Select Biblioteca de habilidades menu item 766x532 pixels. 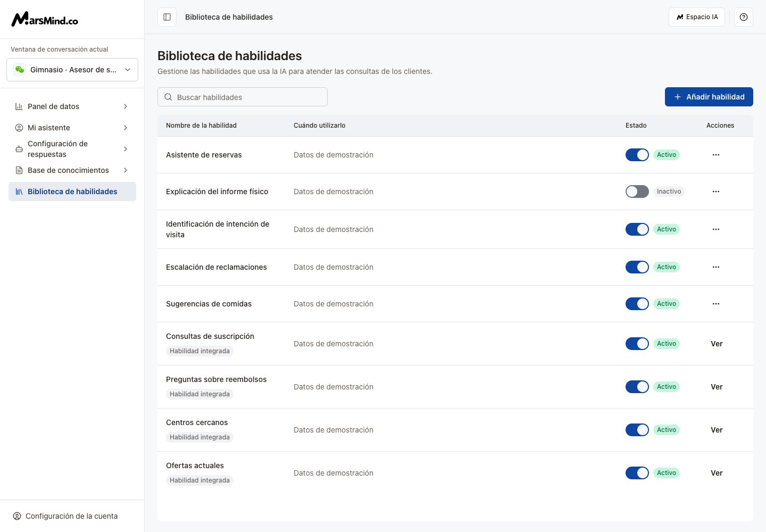pyautogui.click(x=72, y=192)
